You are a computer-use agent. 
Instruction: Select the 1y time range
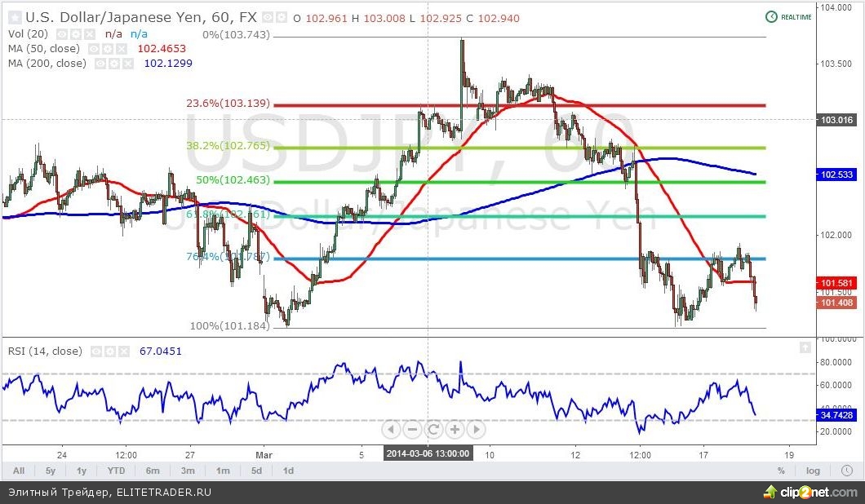82,471
